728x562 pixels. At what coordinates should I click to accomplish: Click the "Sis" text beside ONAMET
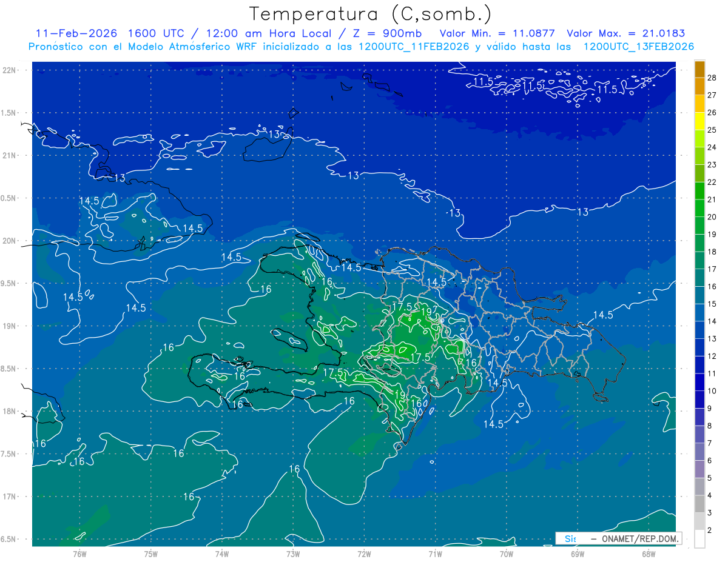570,538
